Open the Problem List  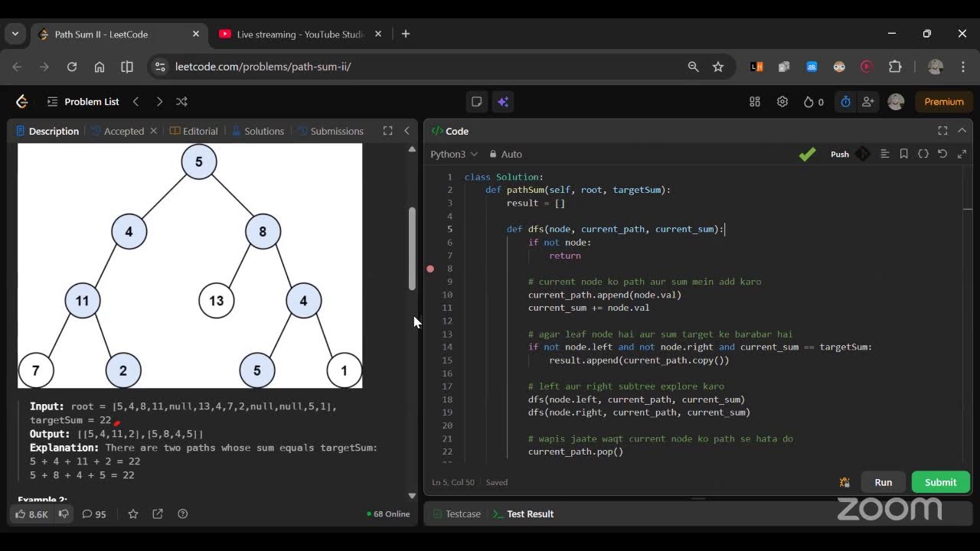[83, 102]
